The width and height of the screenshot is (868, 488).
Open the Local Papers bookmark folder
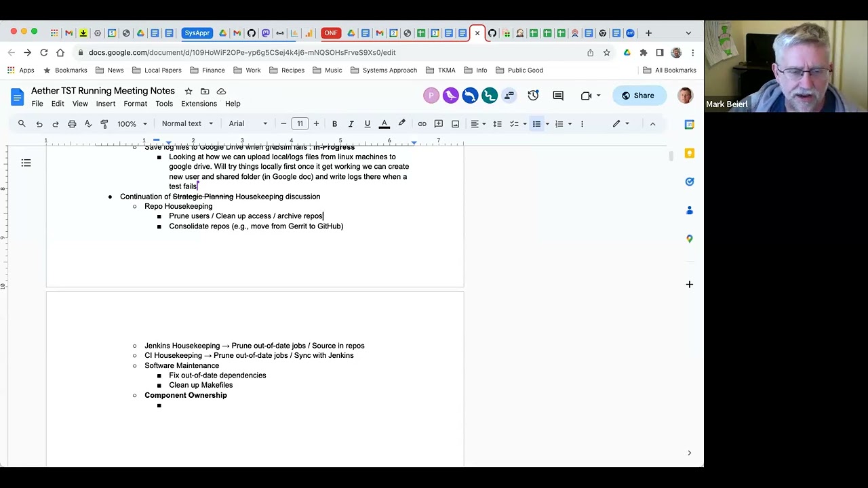click(157, 70)
